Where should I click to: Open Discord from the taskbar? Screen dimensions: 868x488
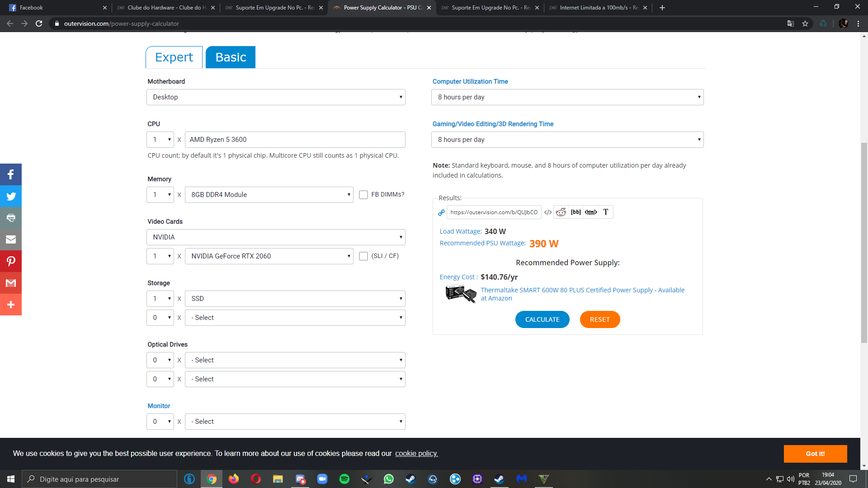tap(300, 479)
